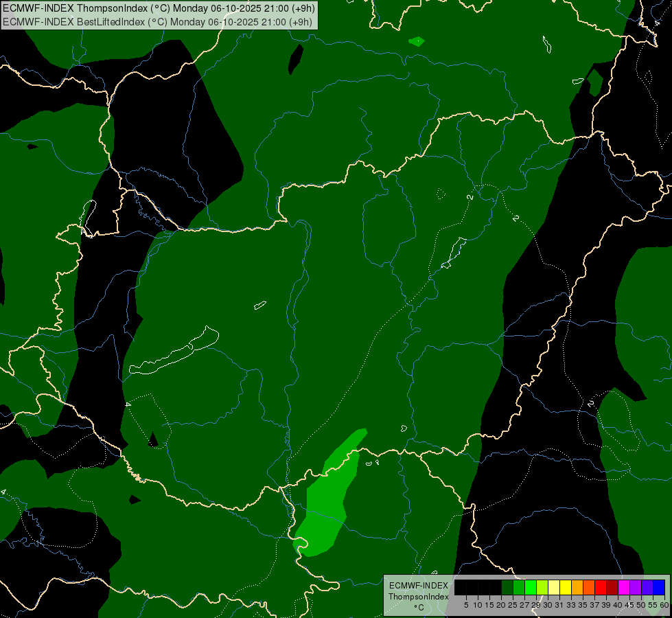Viewport: 672px width, 618px height.
Task: Click the legend tick value 60
Action: [664, 605]
